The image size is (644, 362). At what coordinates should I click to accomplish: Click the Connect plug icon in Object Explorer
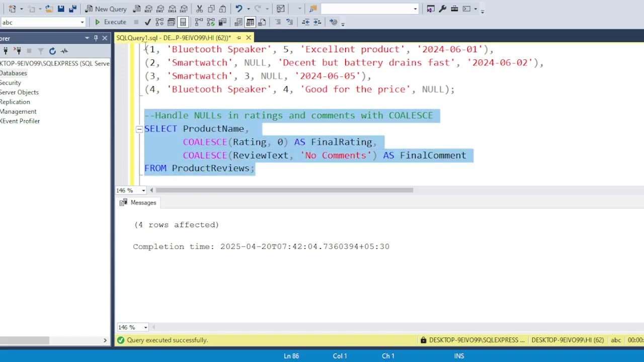pyautogui.click(x=6, y=51)
